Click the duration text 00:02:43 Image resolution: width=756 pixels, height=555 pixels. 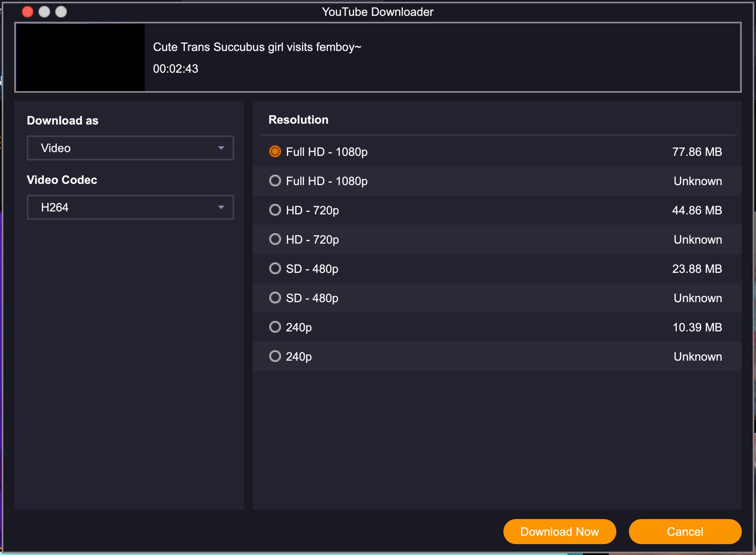click(176, 69)
